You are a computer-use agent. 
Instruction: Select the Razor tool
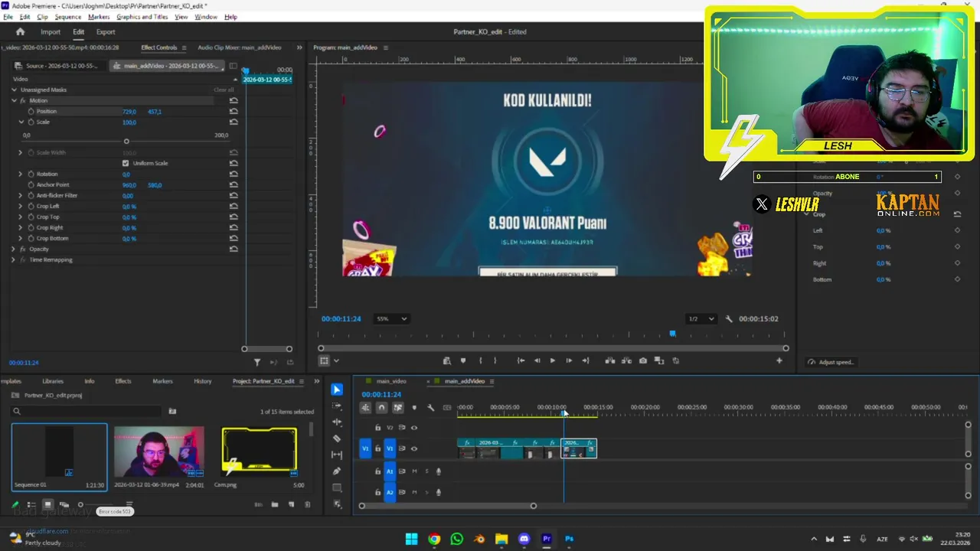click(x=337, y=439)
